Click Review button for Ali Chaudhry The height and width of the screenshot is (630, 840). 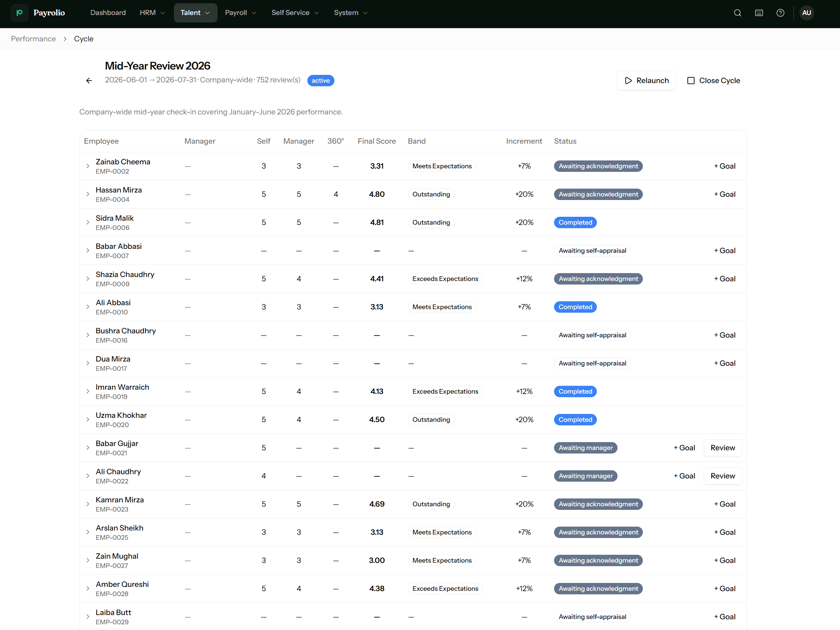723,476
